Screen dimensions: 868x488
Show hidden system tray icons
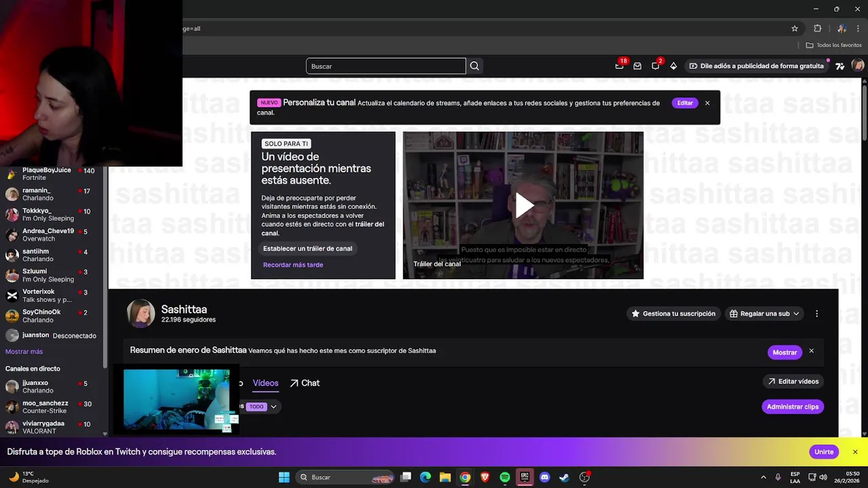(763, 477)
